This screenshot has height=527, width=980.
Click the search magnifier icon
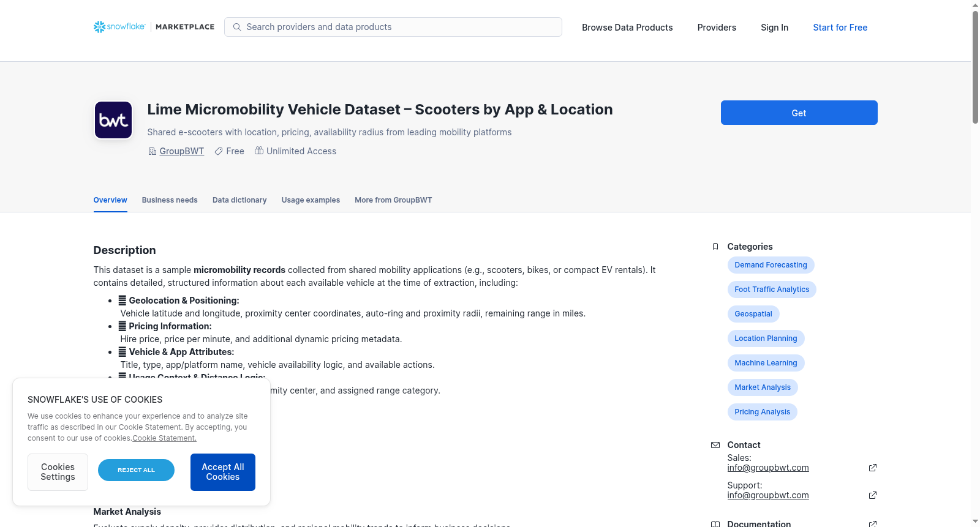[237, 27]
